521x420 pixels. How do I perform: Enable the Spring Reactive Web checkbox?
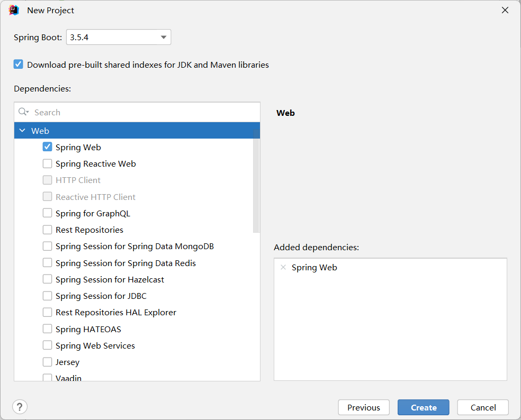[48, 163]
